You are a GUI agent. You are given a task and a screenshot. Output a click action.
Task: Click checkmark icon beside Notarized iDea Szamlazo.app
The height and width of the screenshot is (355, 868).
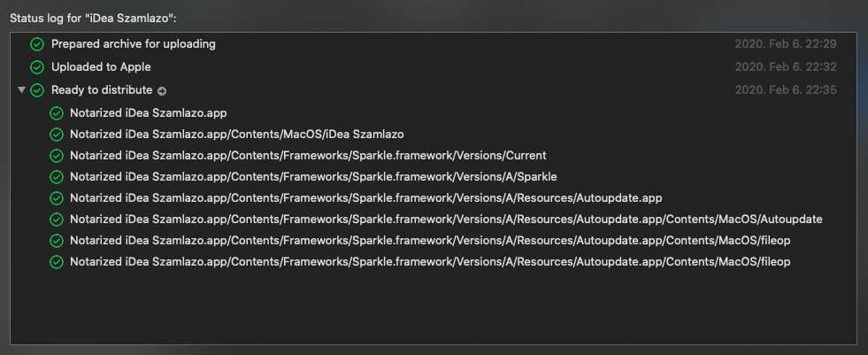click(x=57, y=113)
